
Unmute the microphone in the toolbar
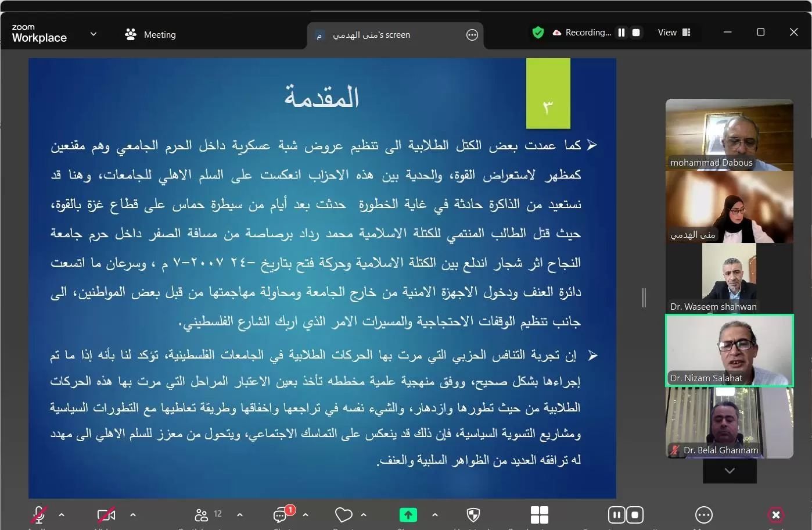pos(38,515)
